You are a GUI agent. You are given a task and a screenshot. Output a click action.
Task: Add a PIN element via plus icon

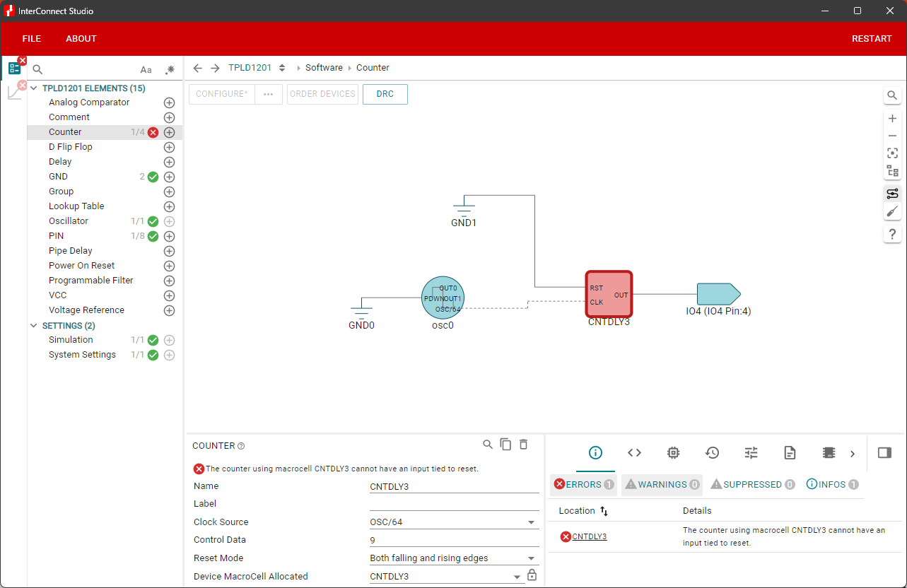click(x=169, y=236)
